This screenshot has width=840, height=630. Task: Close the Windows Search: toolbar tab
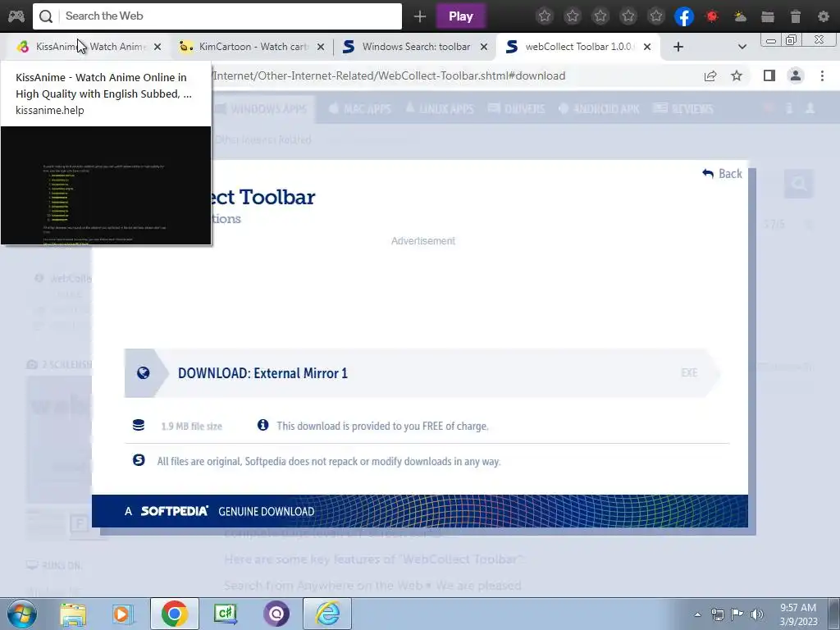click(x=484, y=47)
